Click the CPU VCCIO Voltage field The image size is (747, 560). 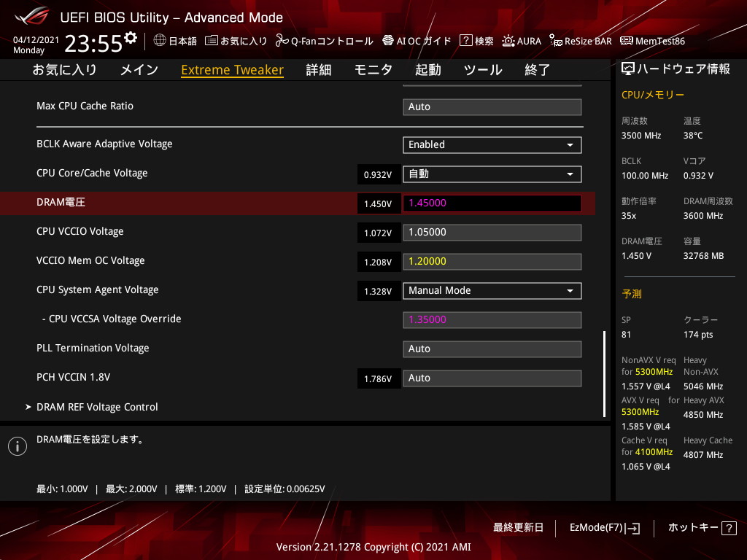point(492,233)
